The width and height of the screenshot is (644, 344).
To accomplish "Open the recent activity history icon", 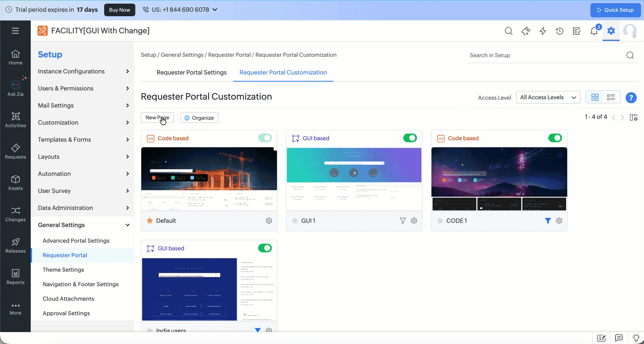I will coord(559,31).
